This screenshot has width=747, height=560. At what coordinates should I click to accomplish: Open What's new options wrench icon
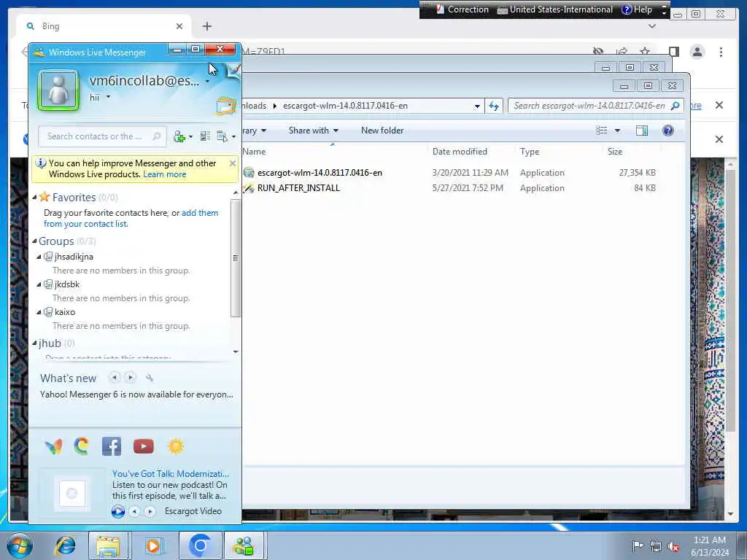click(150, 378)
